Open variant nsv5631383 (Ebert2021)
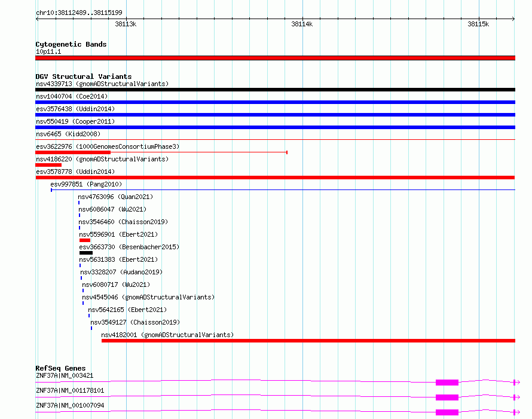Viewport: 532px width, 419px height. tap(118, 259)
